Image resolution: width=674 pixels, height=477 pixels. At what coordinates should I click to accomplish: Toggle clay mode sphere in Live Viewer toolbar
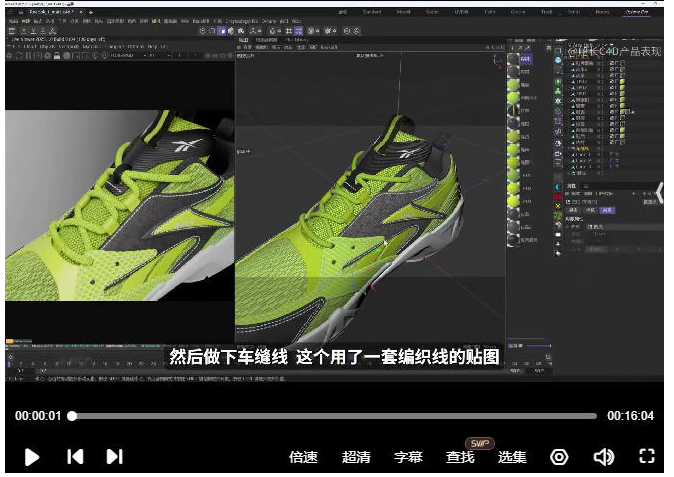coord(67,56)
